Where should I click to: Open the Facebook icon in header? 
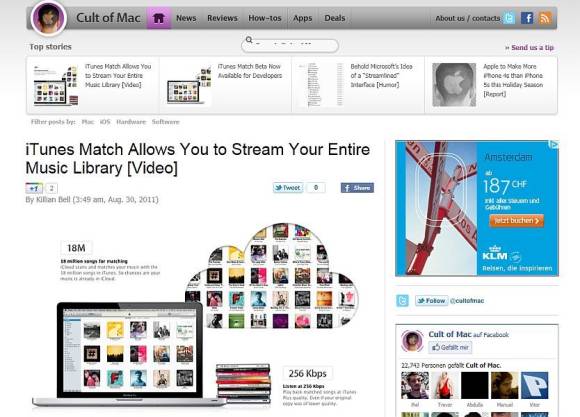tap(527, 18)
